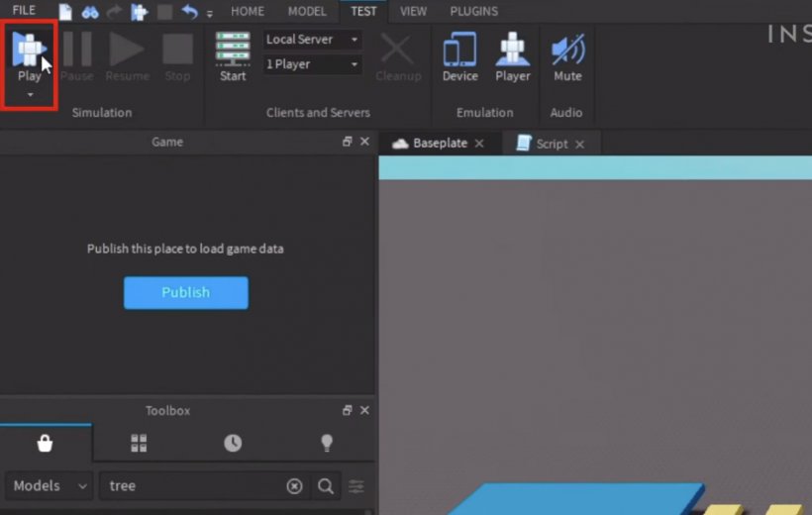Click the blue part in the viewport
This screenshot has width=812, height=515.
574,499
